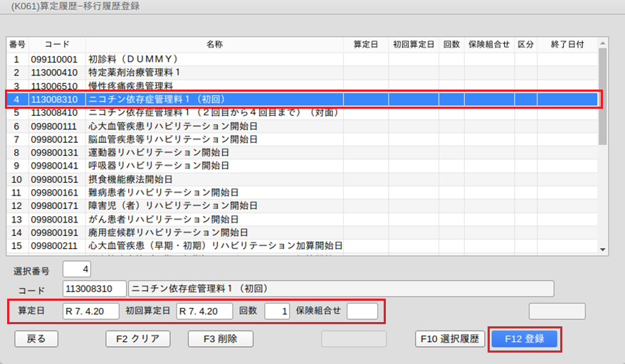Image resolution: width=625 pixels, height=364 pixels.
Task: Click the F12 登録 button
Action: coord(525,339)
